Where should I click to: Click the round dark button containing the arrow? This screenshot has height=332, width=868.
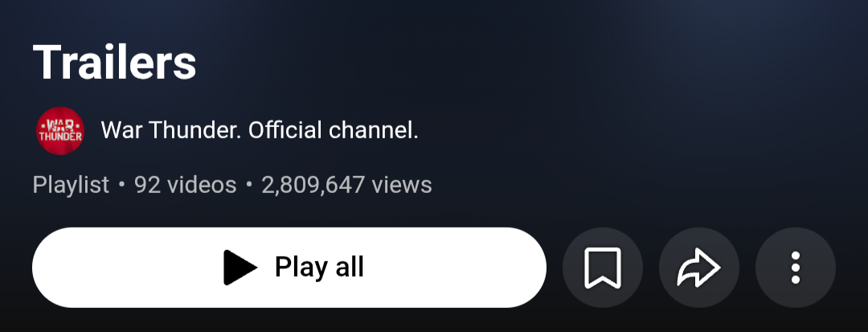pyautogui.click(x=699, y=268)
